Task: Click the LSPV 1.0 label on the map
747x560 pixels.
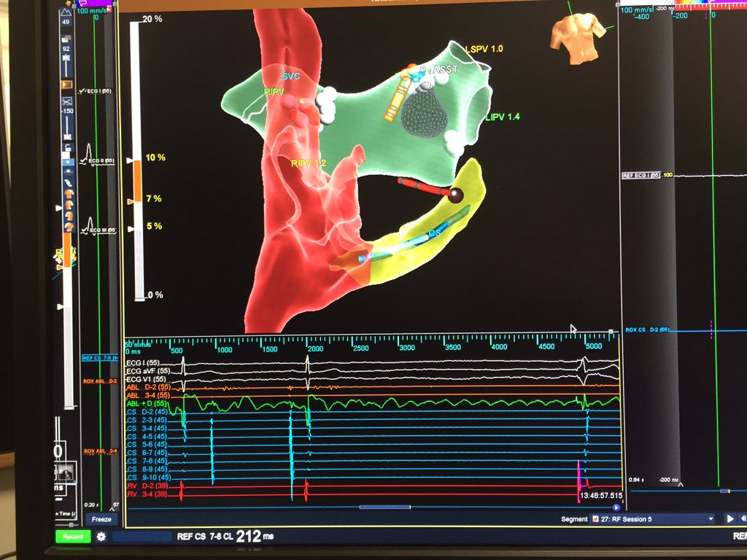Action: [x=484, y=49]
